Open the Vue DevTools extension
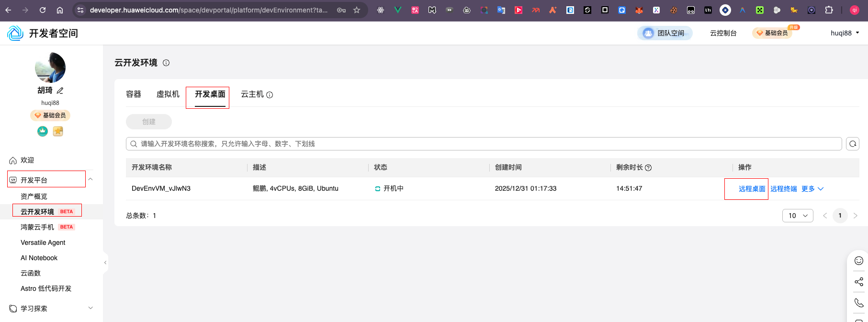This screenshot has width=868, height=322. tap(398, 10)
